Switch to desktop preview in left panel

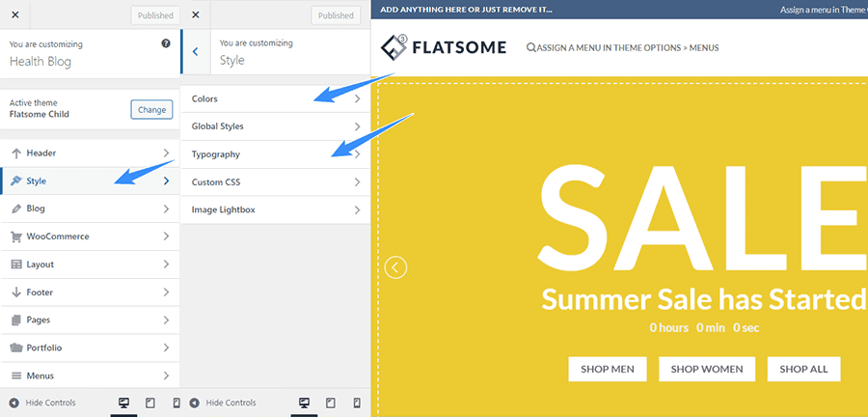point(123,403)
